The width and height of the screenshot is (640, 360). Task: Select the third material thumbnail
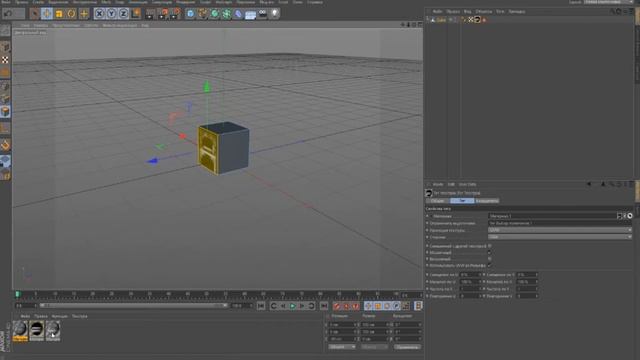(53, 331)
